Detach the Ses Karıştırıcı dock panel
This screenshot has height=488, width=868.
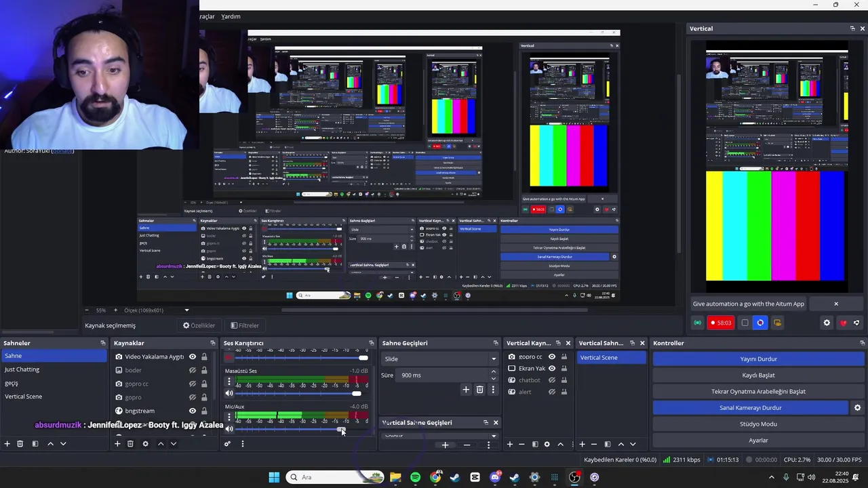pos(371,343)
